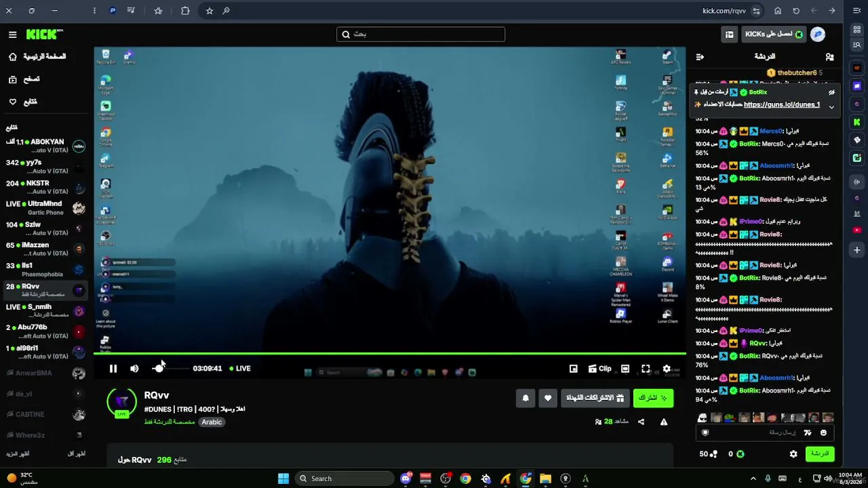Open S_nmlh channel in sidebar

[46, 310]
